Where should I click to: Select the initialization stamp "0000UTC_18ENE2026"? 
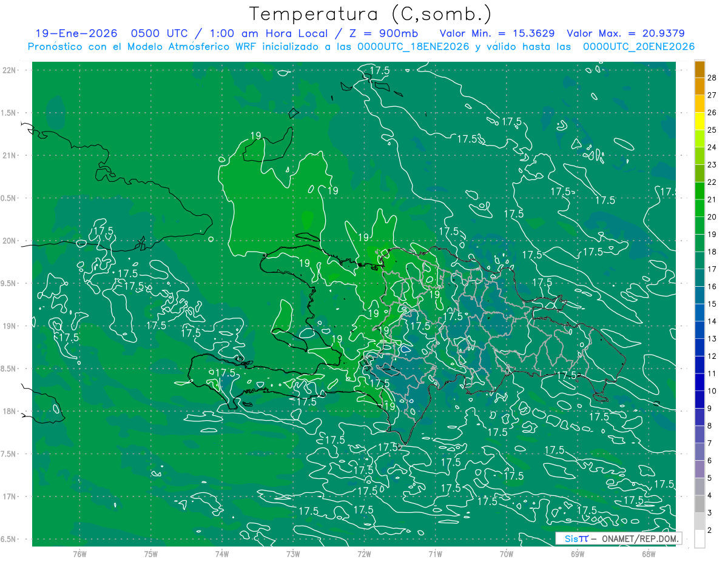click(413, 47)
